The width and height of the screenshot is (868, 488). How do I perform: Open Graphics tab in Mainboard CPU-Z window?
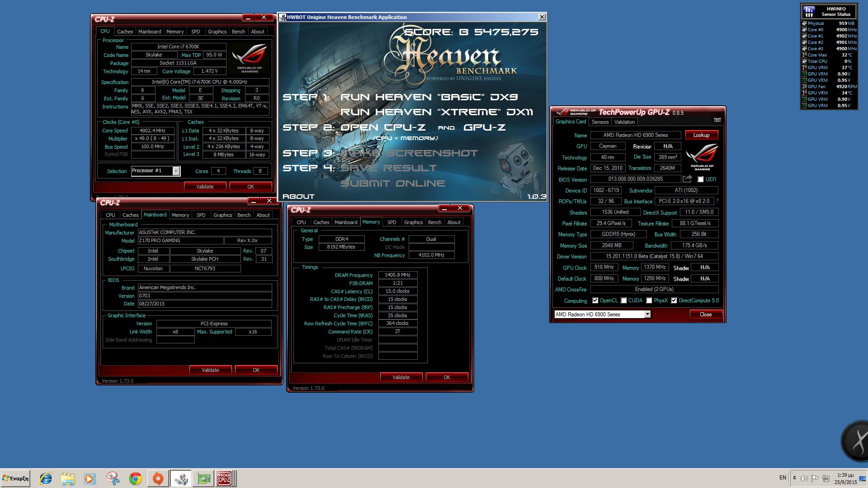[222, 215]
